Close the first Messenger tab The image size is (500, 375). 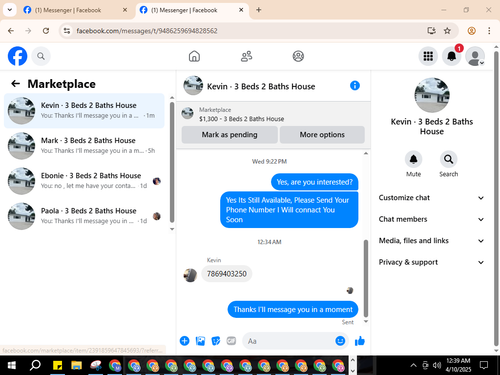tap(125, 10)
